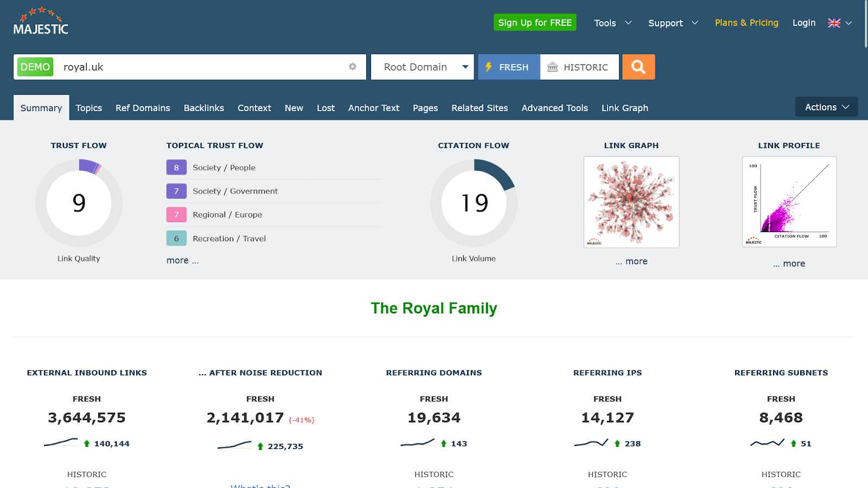
Task: Click more under Topical Trust Flow
Action: (182, 260)
